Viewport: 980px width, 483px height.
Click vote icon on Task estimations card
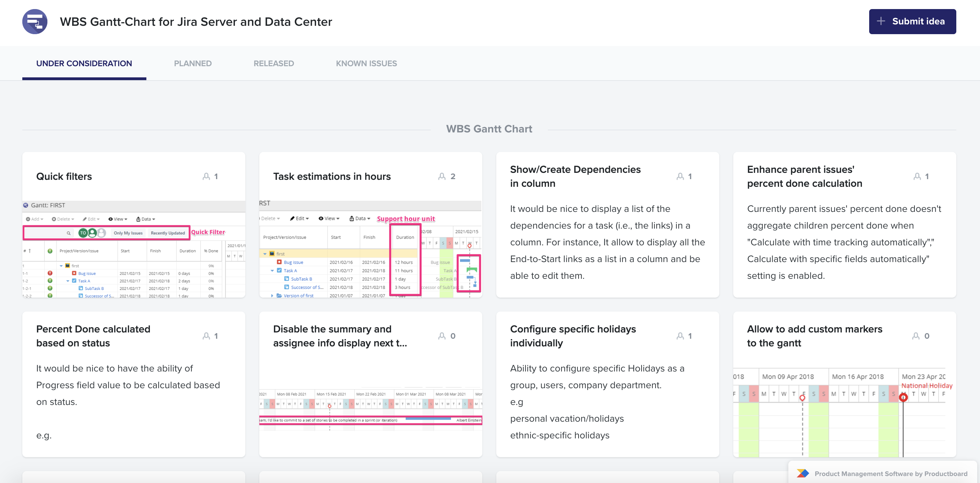pos(442,176)
